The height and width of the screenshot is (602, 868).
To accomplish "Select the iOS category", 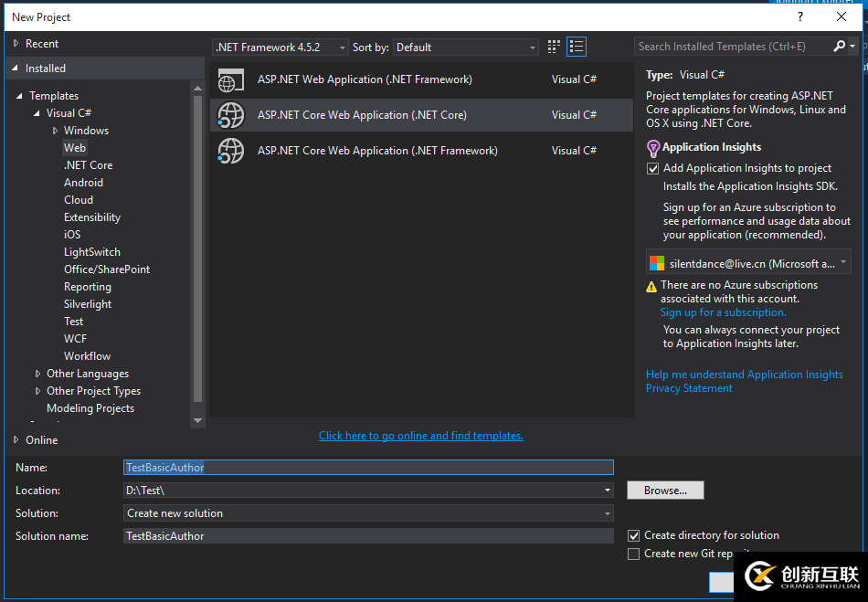I will 72,235.
